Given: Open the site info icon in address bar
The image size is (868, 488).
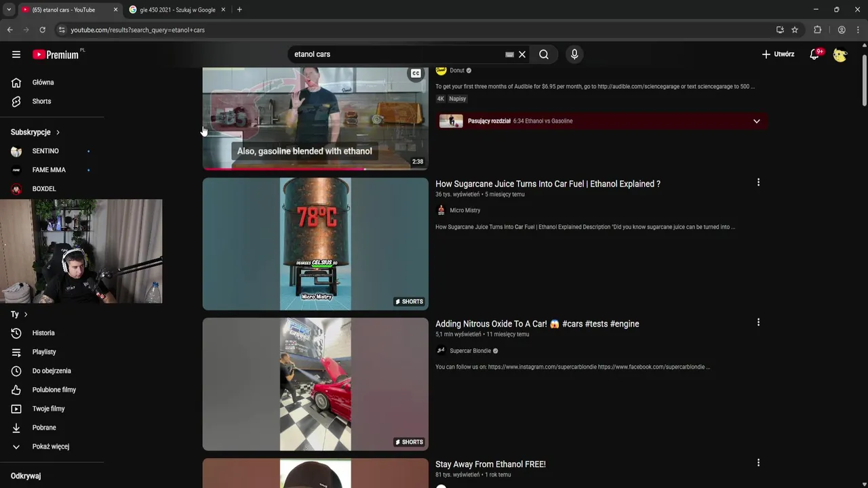Looking at the screenshot, I should tap(62, 30).
